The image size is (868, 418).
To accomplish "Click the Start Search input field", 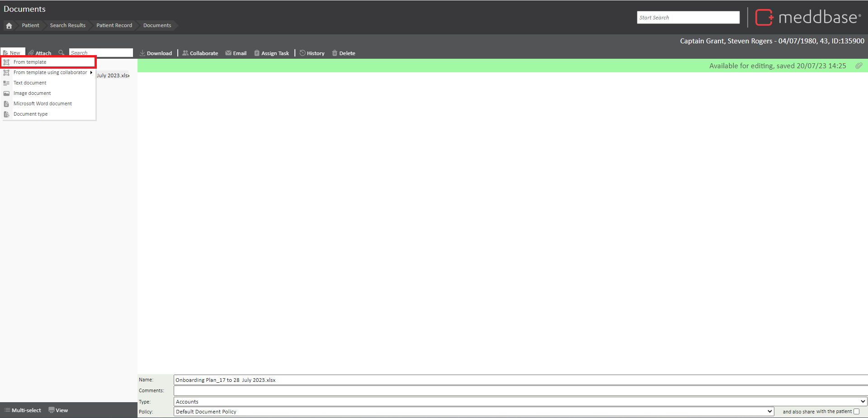I will pyautogui.click(x=688, y=18).
